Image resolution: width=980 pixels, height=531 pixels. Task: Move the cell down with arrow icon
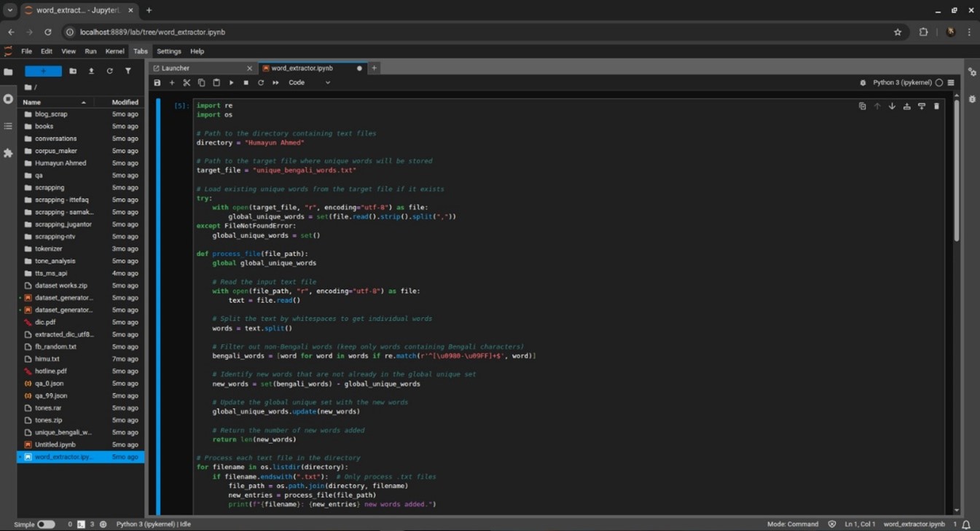pyautogui.click(x=892, y=106)
